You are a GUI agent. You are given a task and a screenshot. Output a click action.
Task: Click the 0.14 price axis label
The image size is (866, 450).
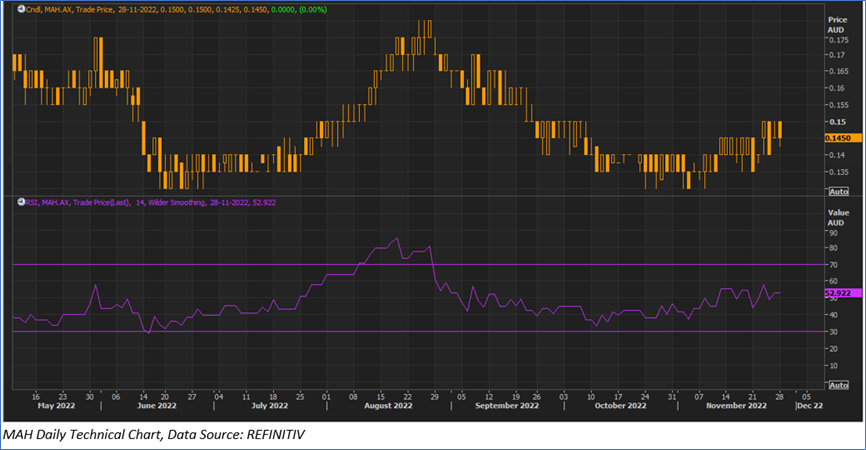[837, 155]
